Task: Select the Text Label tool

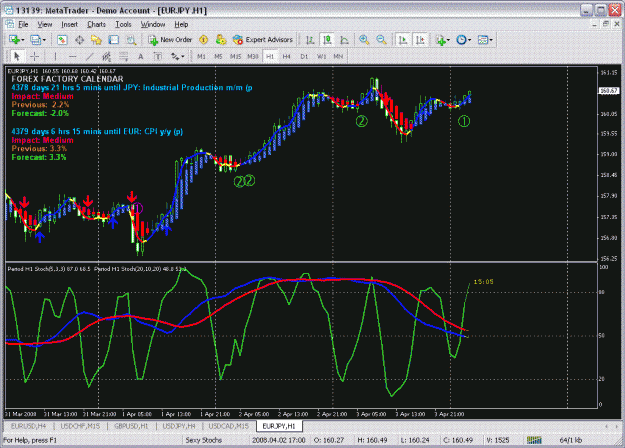Action: (x=158, y=56)
